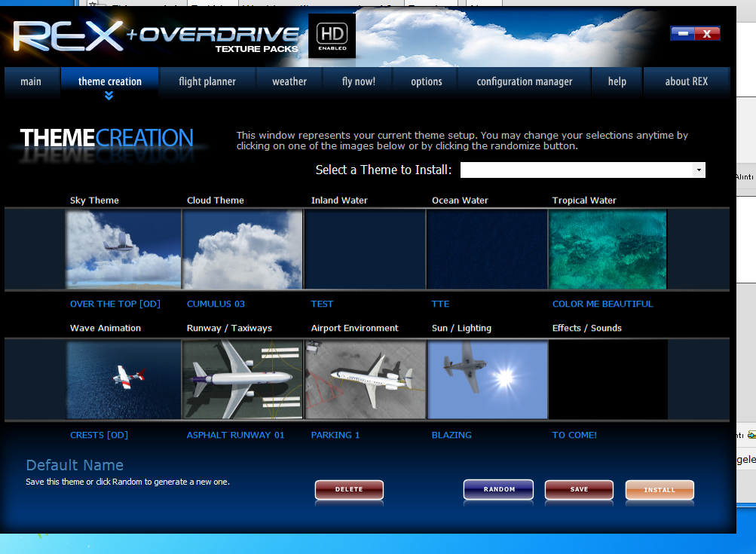Image resolution: width=756 pixels, height=554 pixels.
Task: Click the Effects / Sounds heading
Action: 586,329
